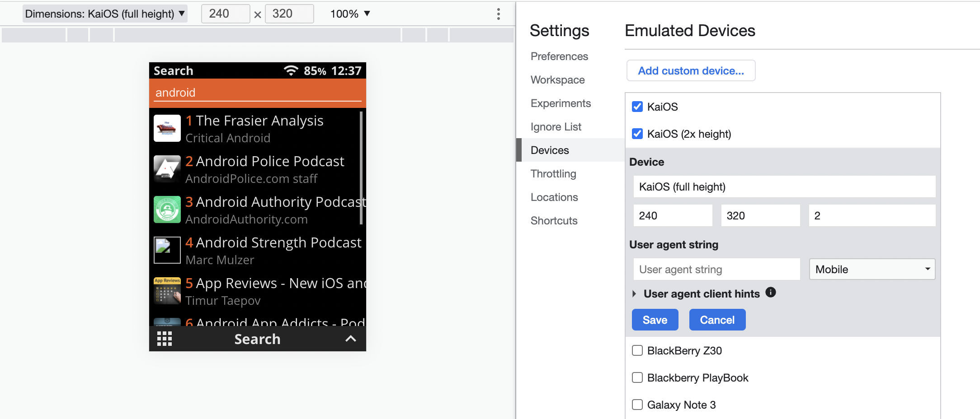Uncheck the KaiOS device checkbox
The height and width of the screenshot is (419, 980).
637,107
